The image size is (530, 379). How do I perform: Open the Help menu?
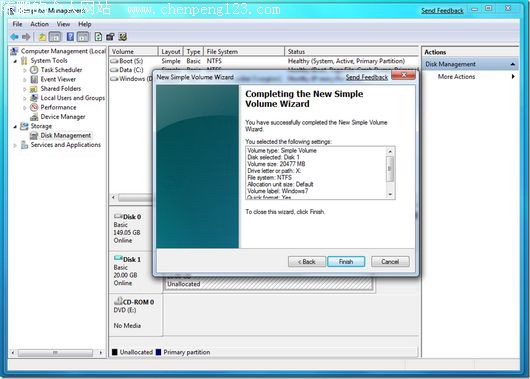(85, 24)
